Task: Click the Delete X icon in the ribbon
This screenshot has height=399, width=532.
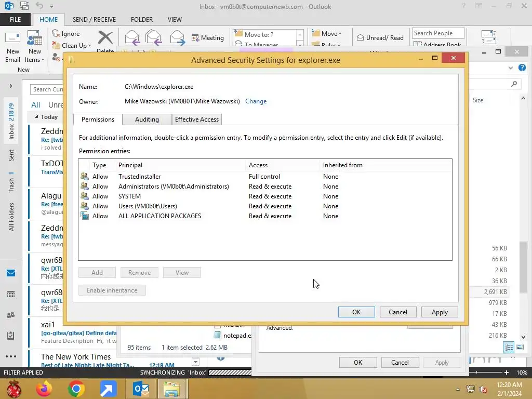Action: 105,37
